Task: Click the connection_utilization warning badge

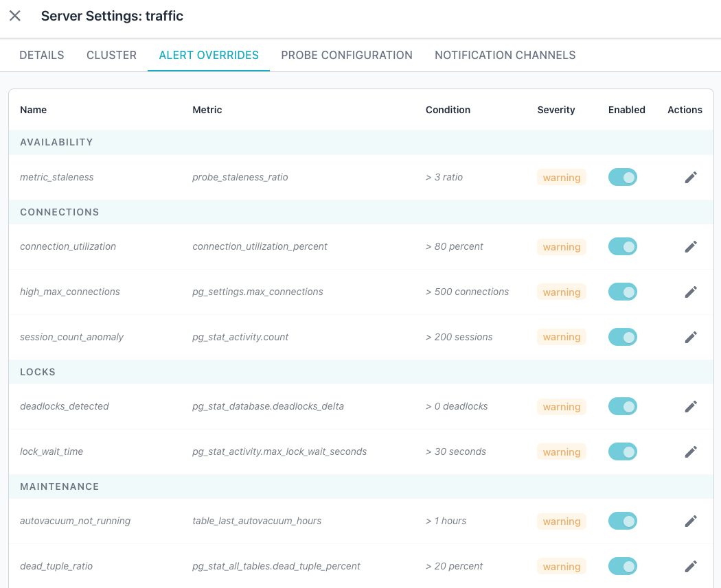Action: tap(562, 247)
